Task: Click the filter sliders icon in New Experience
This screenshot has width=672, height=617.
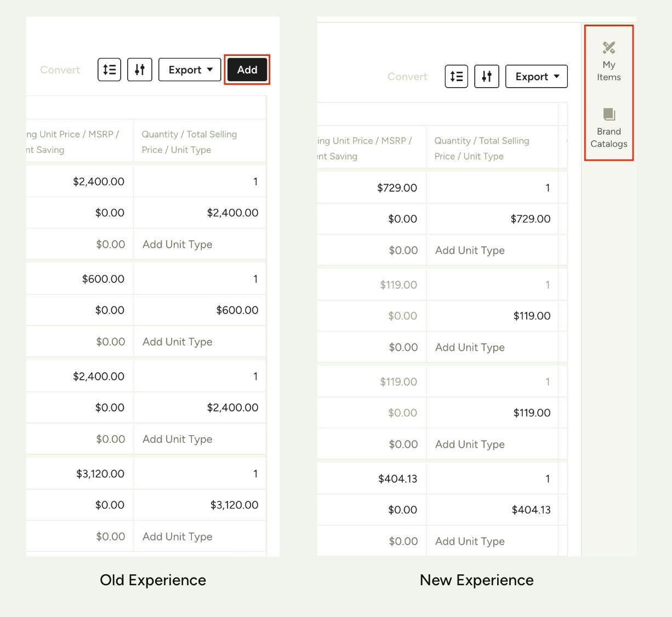Action: 487,76
